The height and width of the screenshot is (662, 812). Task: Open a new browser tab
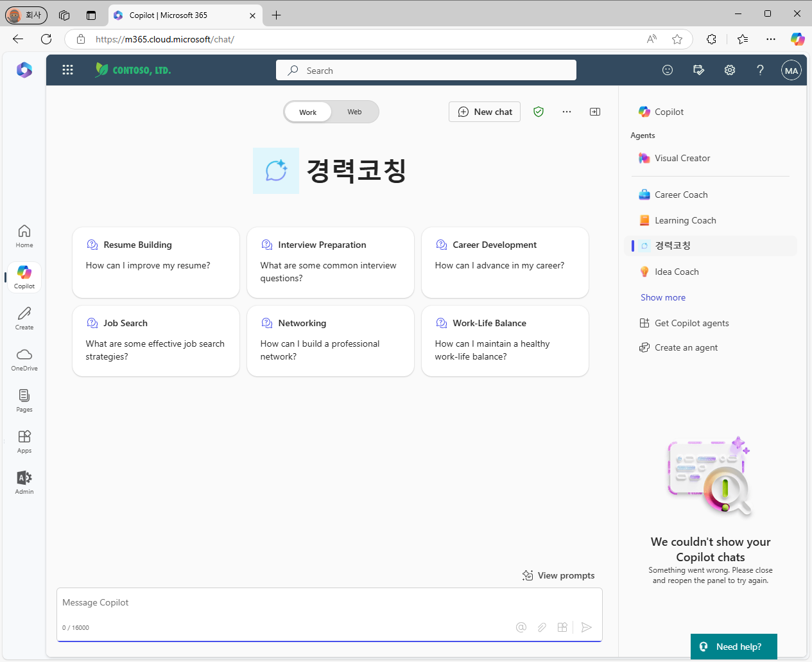(277, 15)
